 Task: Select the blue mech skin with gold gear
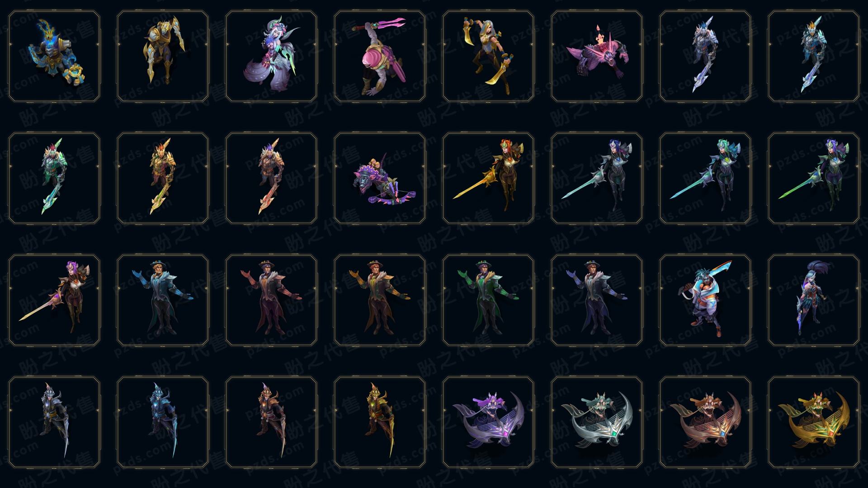point(54,56)
